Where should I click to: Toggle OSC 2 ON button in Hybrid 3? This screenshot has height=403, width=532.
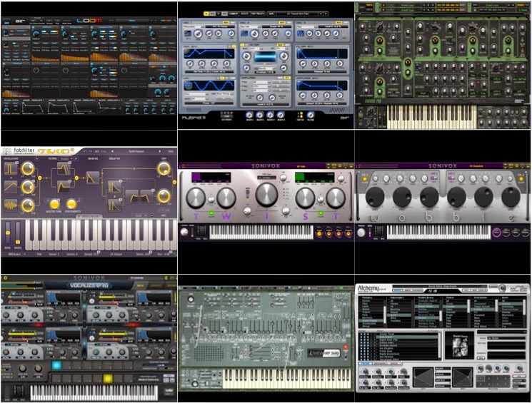click(x=281, y=23)
